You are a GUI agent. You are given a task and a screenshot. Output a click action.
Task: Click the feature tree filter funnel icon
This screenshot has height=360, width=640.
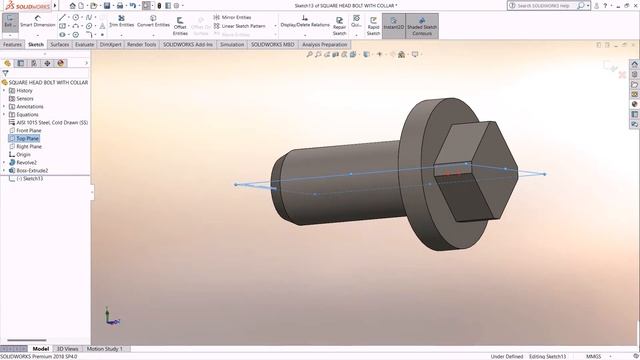(5, 74)
